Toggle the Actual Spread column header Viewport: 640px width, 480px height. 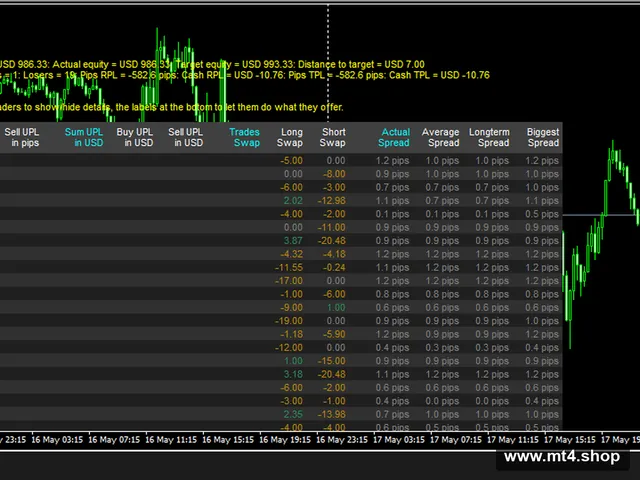394,138
